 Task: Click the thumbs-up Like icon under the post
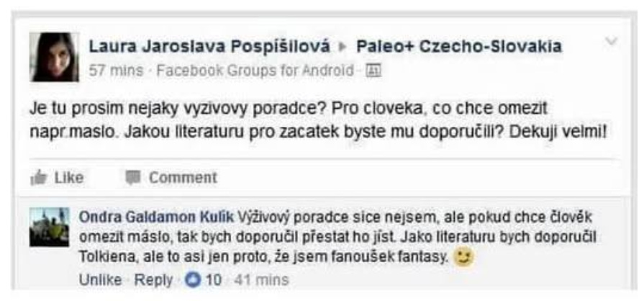[x=38, y=178]
